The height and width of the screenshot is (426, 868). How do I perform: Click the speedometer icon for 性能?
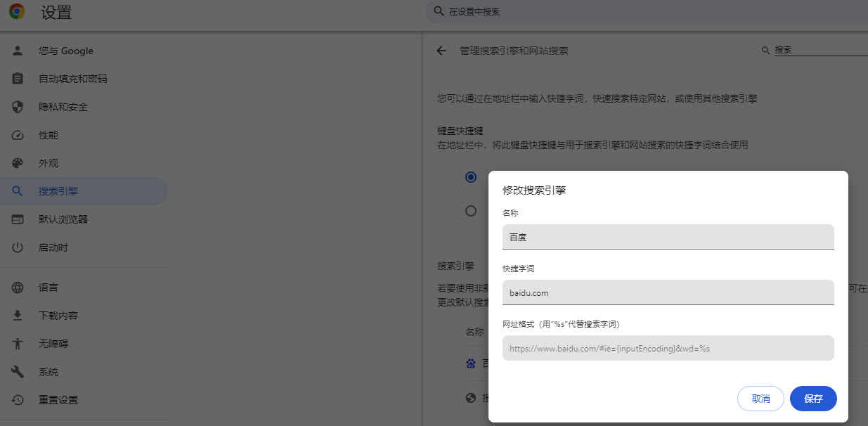(x=18, y=135)
